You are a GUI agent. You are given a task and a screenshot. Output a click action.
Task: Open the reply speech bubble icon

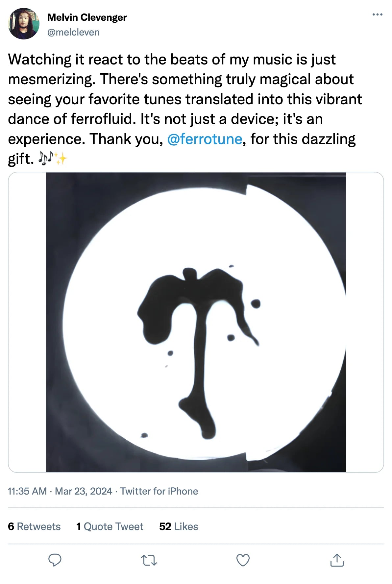click(x=55, y=560)
